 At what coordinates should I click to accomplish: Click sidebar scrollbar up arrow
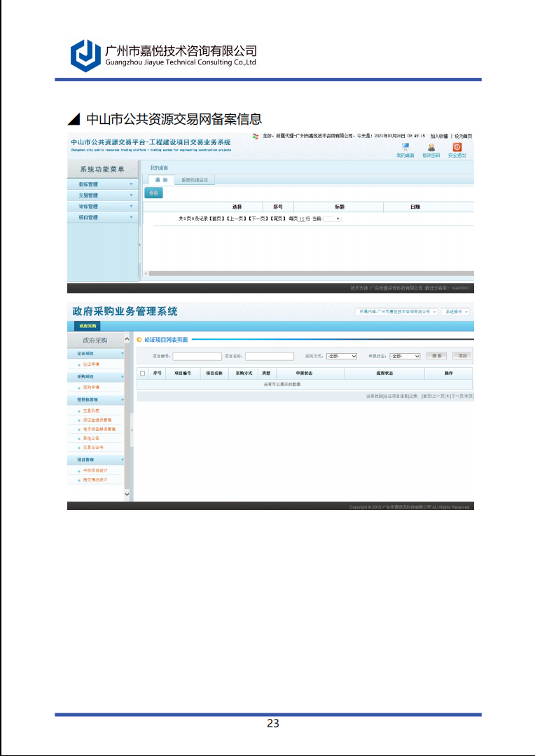127,339
